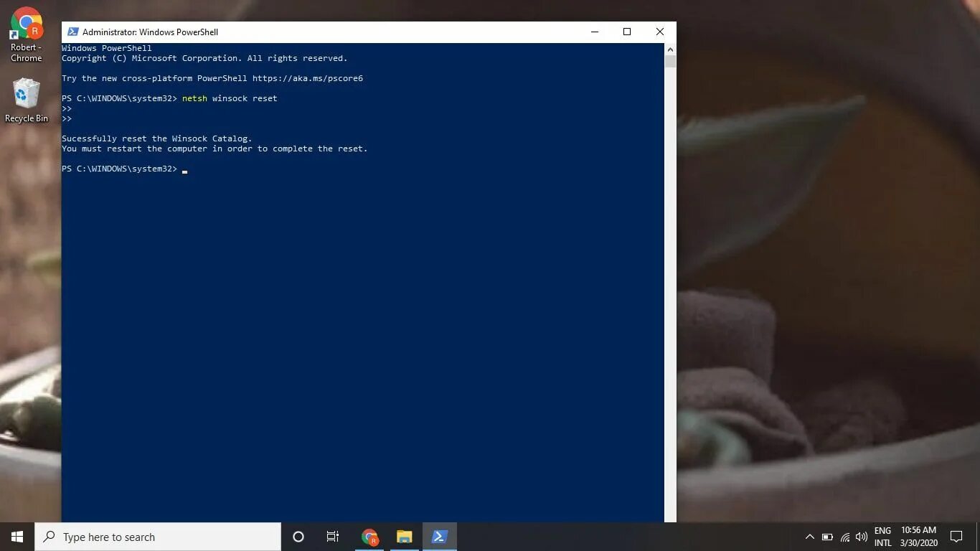Open the Robert - Chrome desktop shortcut
The height and width of the screenshot is (551, 980).
coord(27,22)
